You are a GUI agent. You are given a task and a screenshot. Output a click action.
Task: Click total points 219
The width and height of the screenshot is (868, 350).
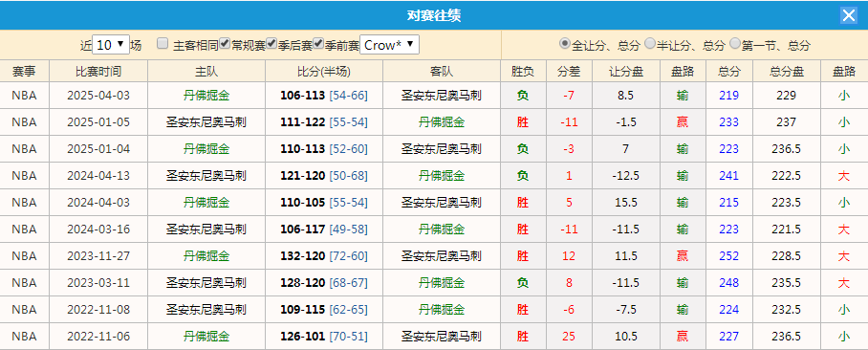pyautogui.click(x=729, y=96)
